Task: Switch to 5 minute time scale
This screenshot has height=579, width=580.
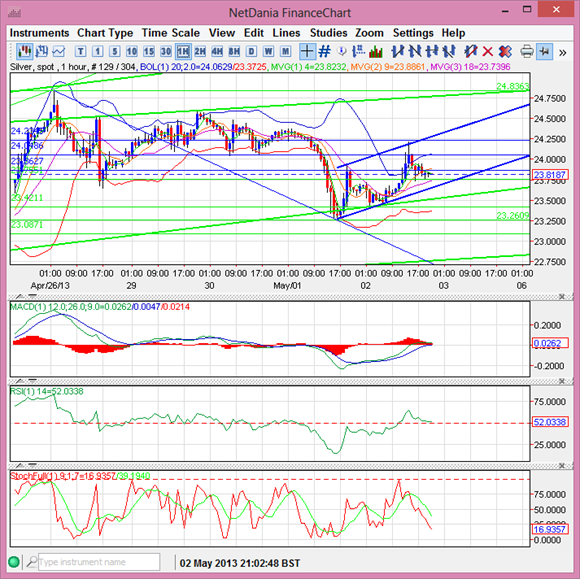Action: point(115,51)
